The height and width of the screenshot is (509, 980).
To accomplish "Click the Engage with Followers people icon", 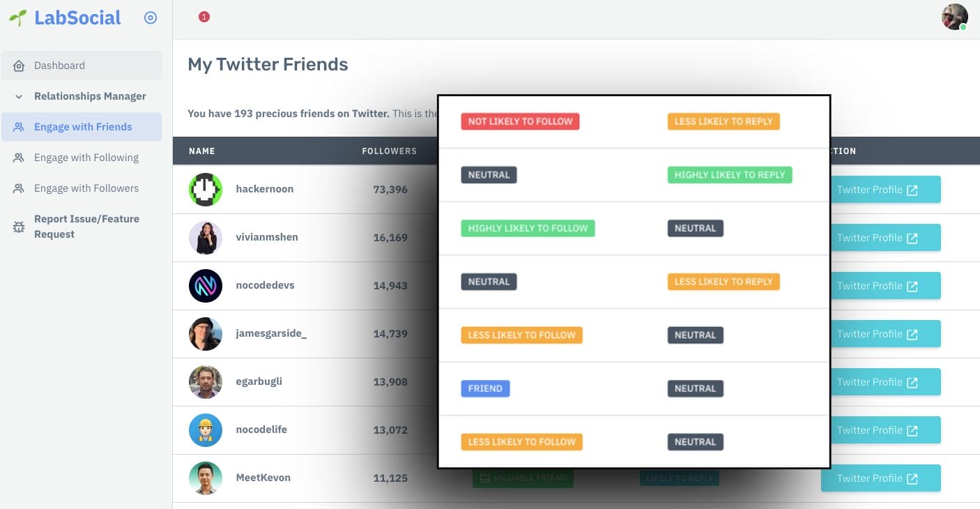I will point(19,188).
